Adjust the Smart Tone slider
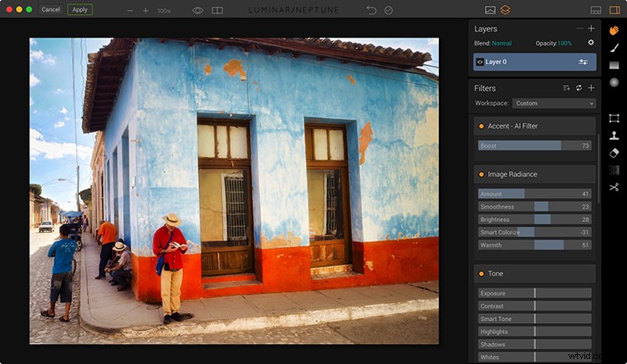 (535, 319)
